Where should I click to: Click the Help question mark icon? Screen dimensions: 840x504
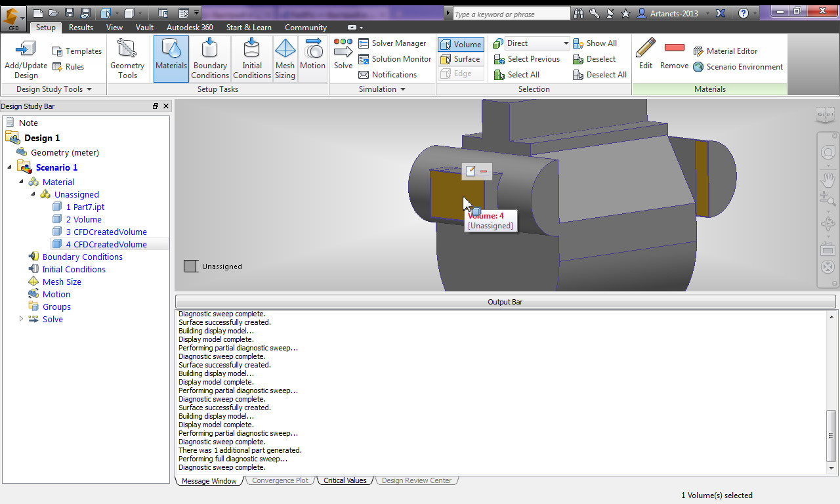tap(744, 13)
